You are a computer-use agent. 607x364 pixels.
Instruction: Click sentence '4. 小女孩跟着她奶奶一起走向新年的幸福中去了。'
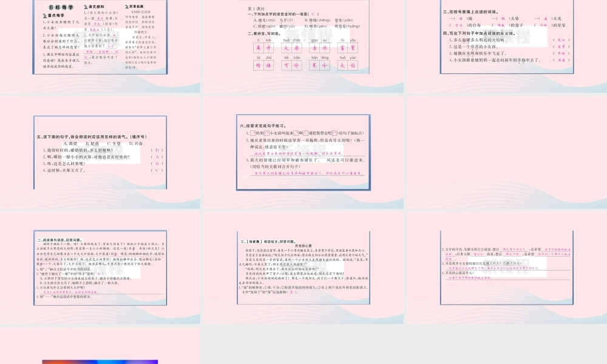point(495,60)
